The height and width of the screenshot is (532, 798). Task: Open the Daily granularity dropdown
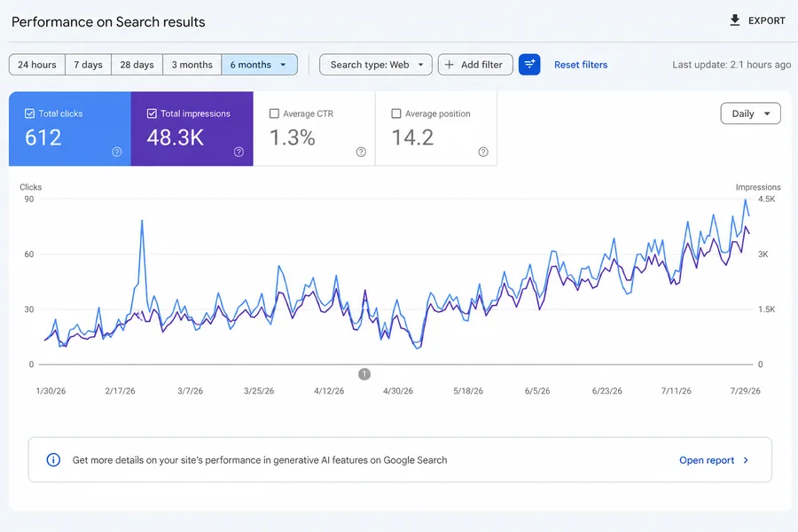coord(750,113)
